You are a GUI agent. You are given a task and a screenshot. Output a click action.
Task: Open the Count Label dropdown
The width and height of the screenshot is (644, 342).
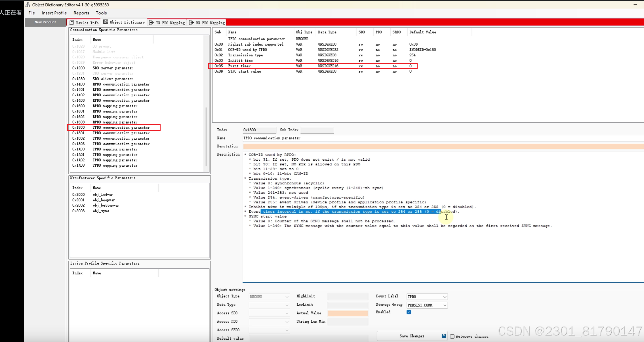(x=445, y=297)
